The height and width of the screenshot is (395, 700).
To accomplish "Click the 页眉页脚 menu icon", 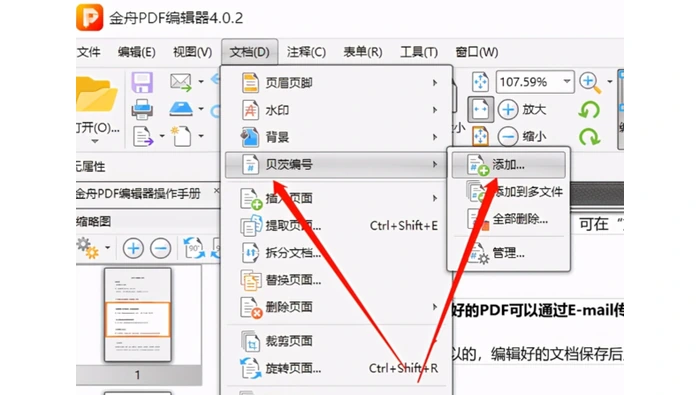I will [250, 83].
